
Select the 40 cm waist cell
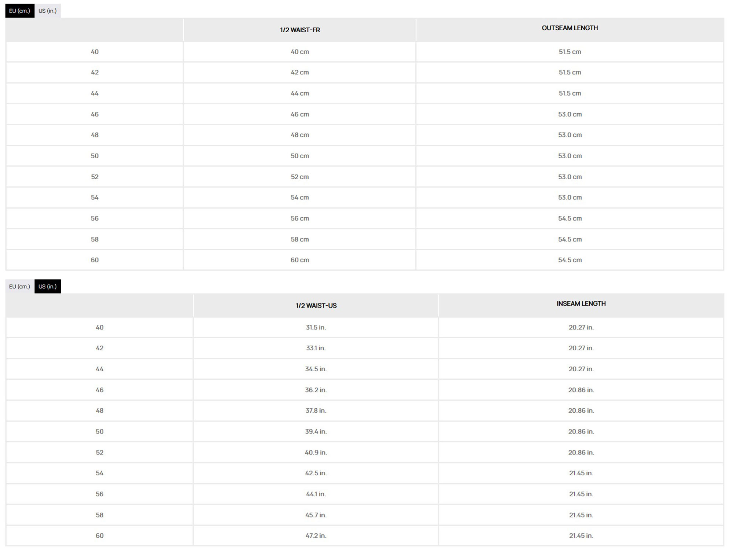pos(300,52)
